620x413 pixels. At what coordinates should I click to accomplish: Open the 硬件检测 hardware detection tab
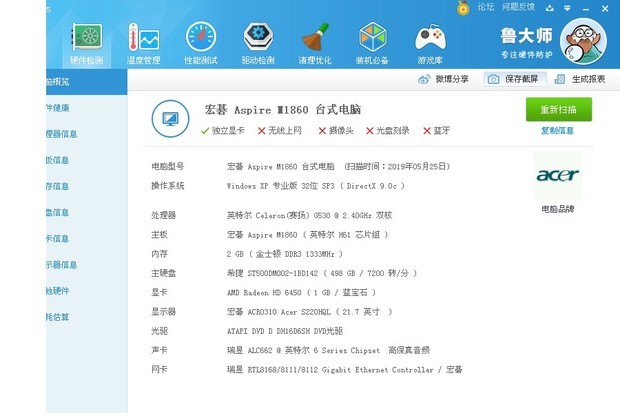point(87,44)
